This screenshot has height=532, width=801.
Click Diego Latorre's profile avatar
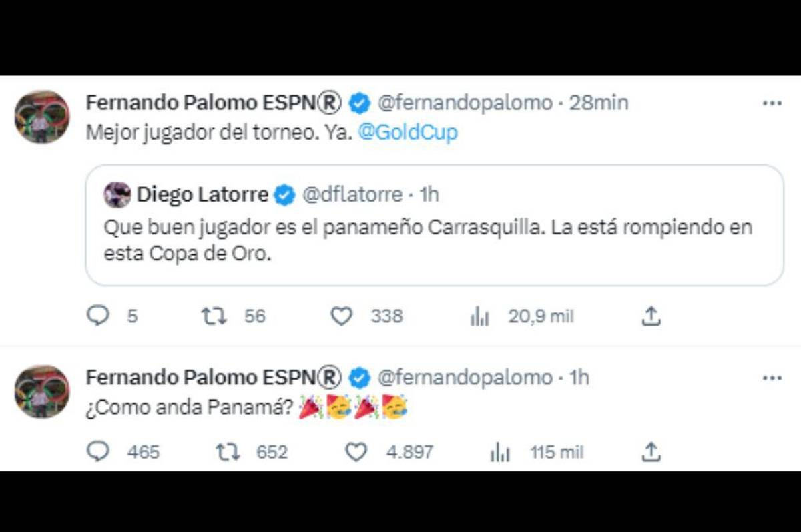pos(117,194)
